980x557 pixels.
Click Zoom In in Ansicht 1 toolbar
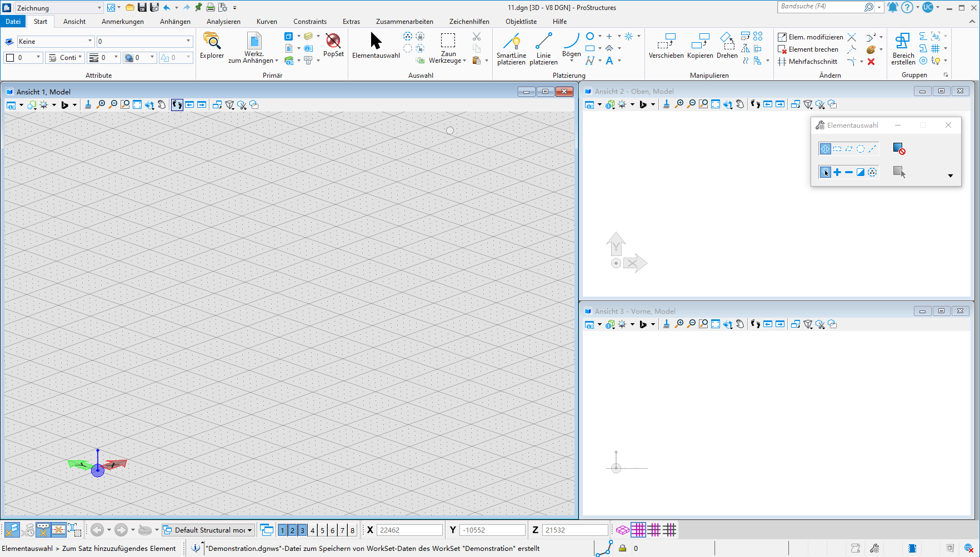pos(101,104)
